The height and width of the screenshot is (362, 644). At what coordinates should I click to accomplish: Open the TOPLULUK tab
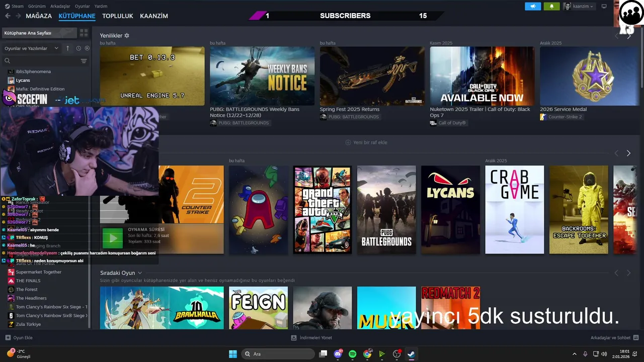pyautogui.click(x=118, y=16)
